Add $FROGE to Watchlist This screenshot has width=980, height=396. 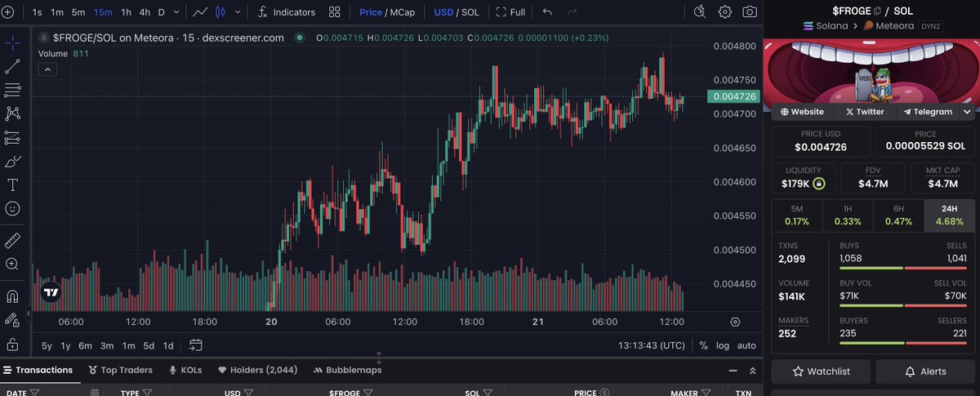pyautogui.click(x=821, y=372)
